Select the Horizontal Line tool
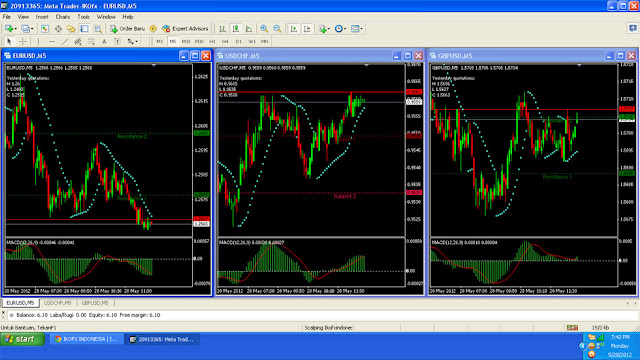Image resolution: width=640 pixels, height=360 pixels. tap(51, 41)
